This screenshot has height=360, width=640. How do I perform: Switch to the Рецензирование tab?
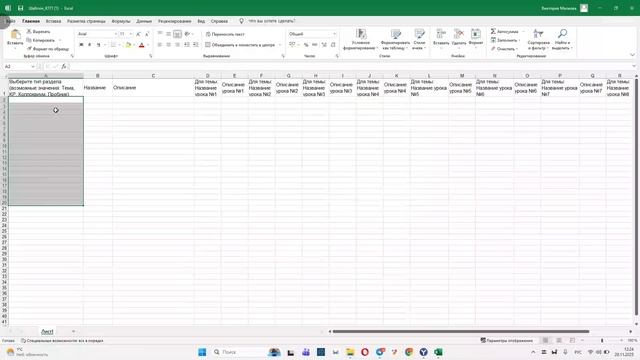click(175, 21)
